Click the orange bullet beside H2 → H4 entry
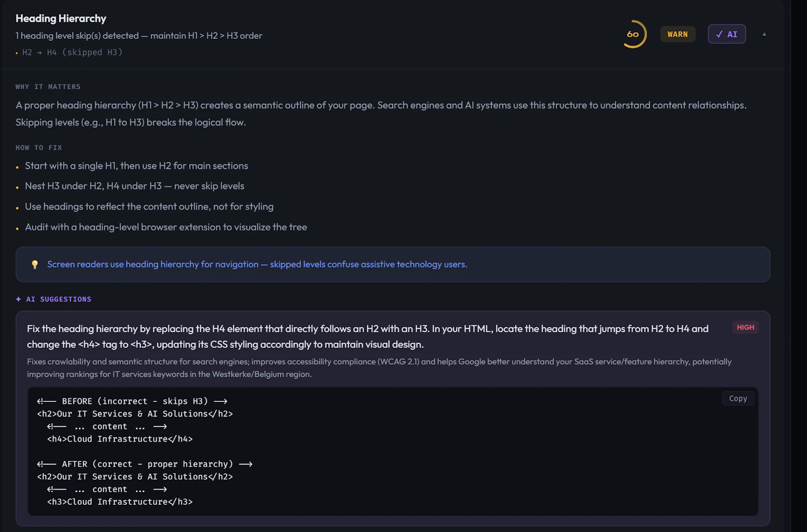The image size is (807, 532). (x=17, y=52)
